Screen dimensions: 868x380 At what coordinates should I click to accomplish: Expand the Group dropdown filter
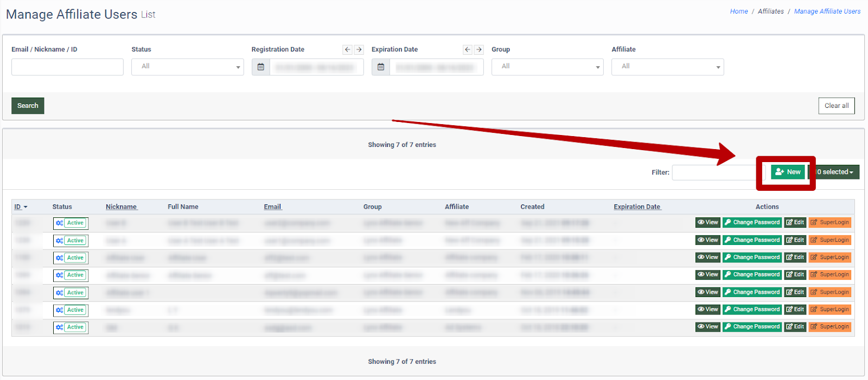tap(547, 67)
